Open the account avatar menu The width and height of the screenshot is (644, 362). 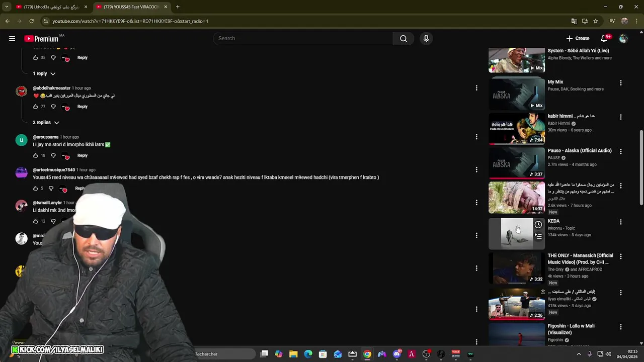[x=623, y=38]
